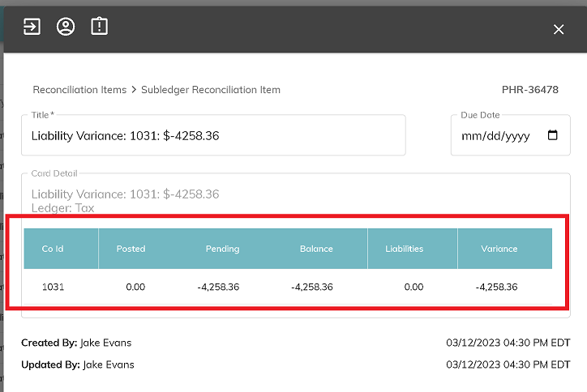
Task: Click the exit arrow icon in header
Action: tap(32, 27)
